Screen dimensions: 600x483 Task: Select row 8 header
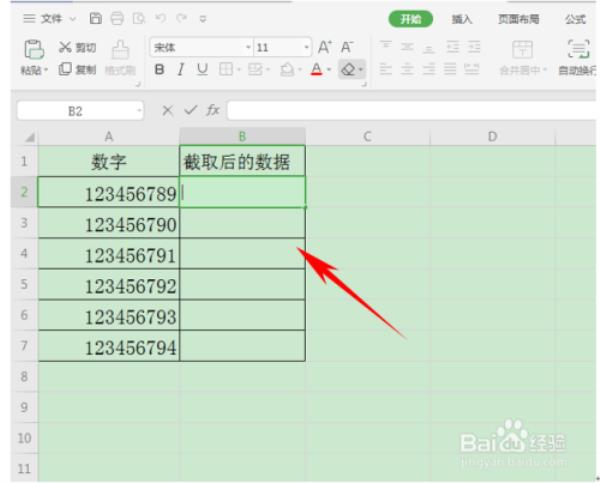[x=24, y=376]
